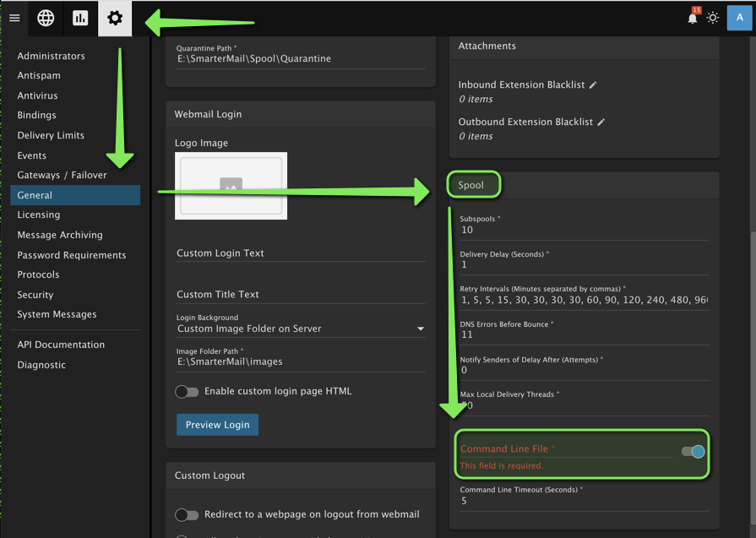Screen dimensions: 756x538
Task: Click the globe domains icon
Action: 46,18
